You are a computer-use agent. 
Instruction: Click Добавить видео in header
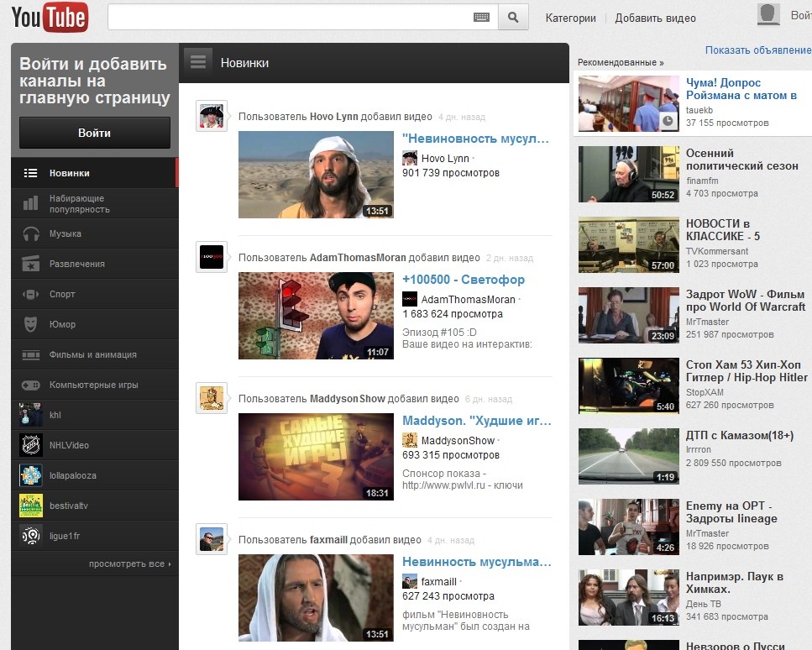[655, 18]
